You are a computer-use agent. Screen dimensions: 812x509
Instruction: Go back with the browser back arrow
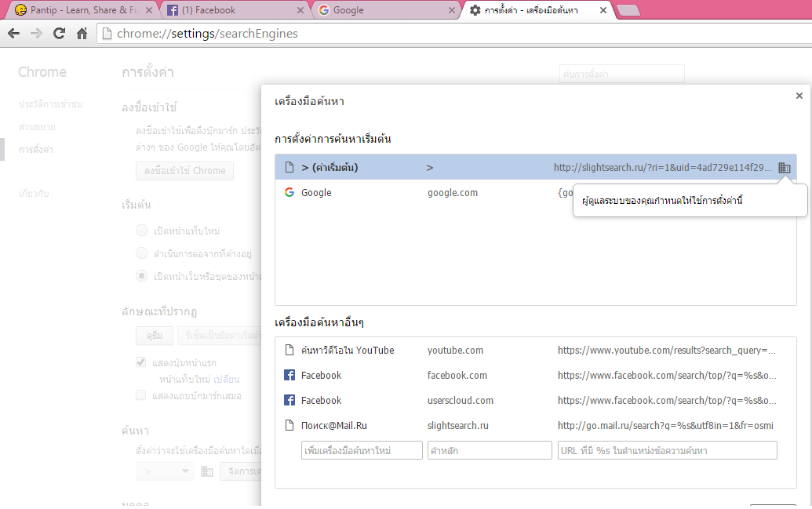[14, 34]
